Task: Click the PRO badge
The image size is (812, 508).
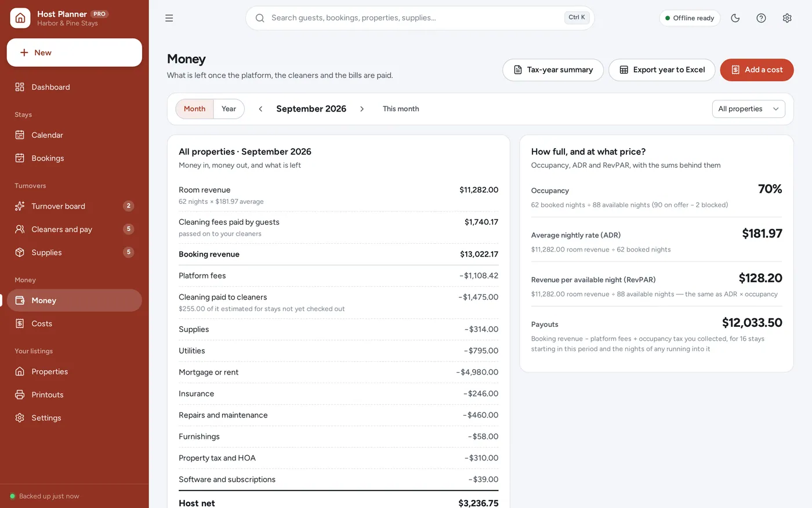Action: coord(100,14)
